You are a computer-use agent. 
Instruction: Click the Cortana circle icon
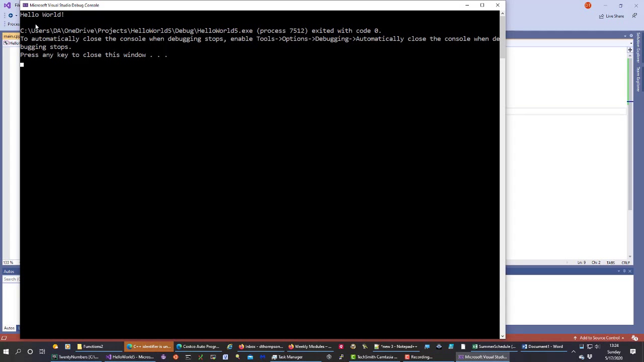coord(30,351)
